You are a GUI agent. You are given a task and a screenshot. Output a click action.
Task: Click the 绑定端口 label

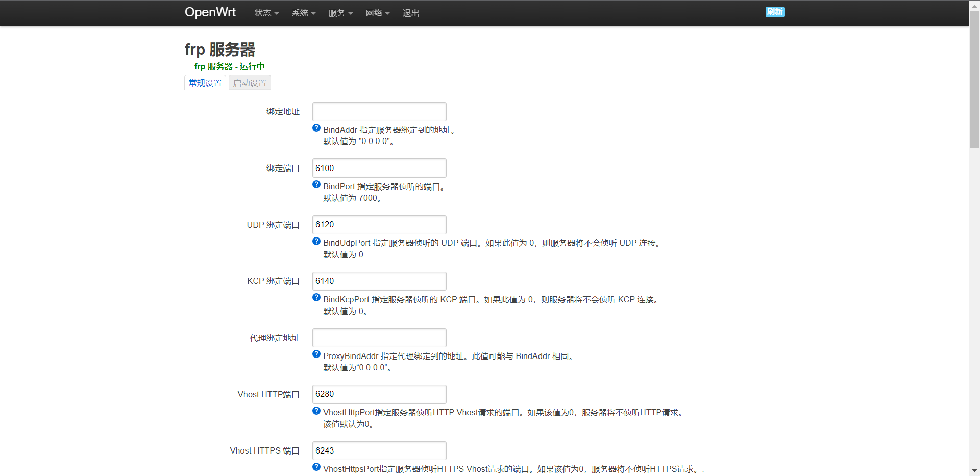click(x=283, y=168)
